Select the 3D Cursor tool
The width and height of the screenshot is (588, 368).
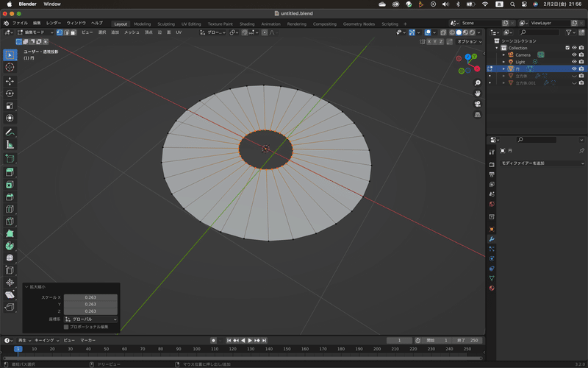pos(10,67)
